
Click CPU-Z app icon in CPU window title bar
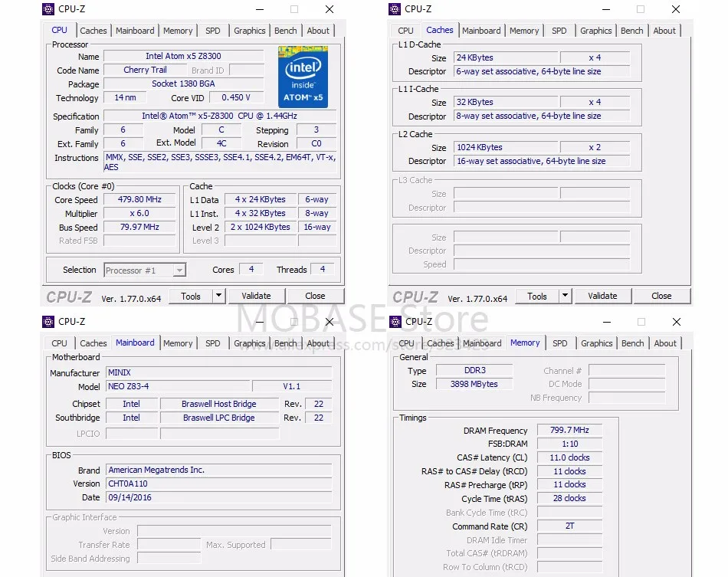48,9
